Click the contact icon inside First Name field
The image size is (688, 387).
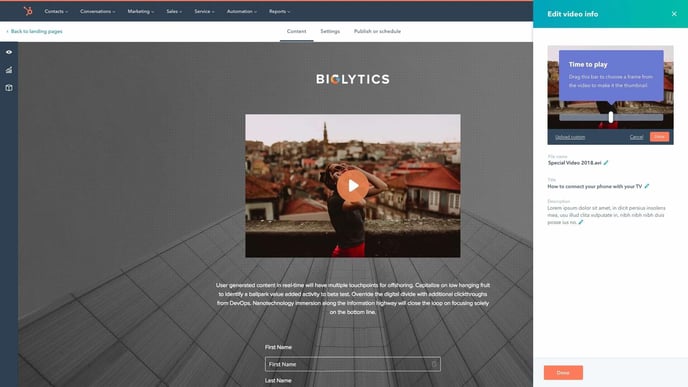click(x=434, y=364)
